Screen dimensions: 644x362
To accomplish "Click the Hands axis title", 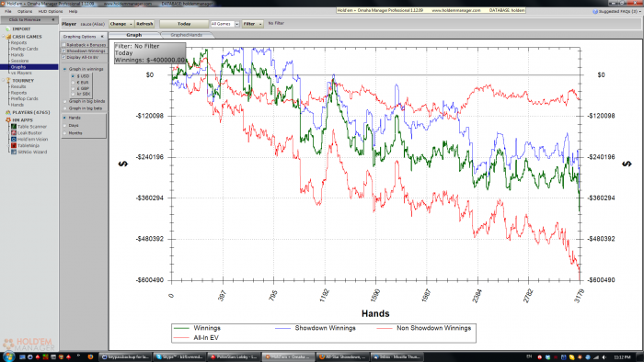I will click(375, 313).
